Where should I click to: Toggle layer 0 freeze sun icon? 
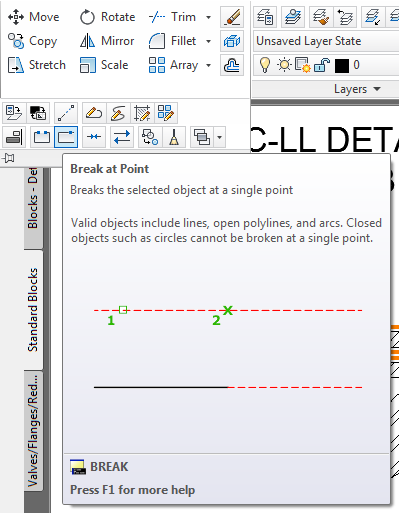pos(284,65)
